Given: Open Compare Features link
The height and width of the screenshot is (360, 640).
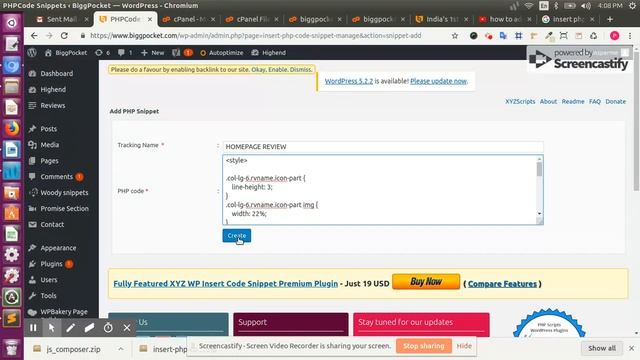Looking at the screenshot, I should pyautogui.click(x=502, y=284).
